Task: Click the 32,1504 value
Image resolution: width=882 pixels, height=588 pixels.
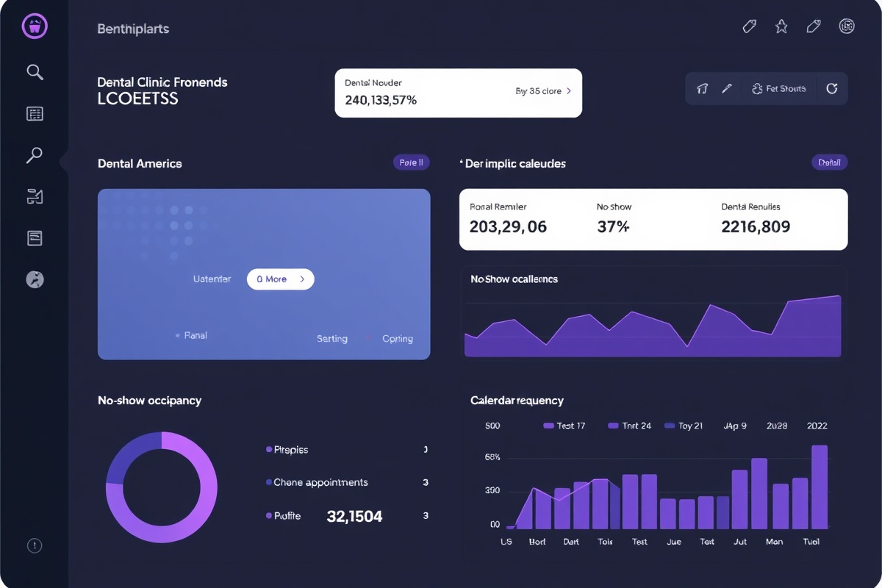Action: [354, 517]
